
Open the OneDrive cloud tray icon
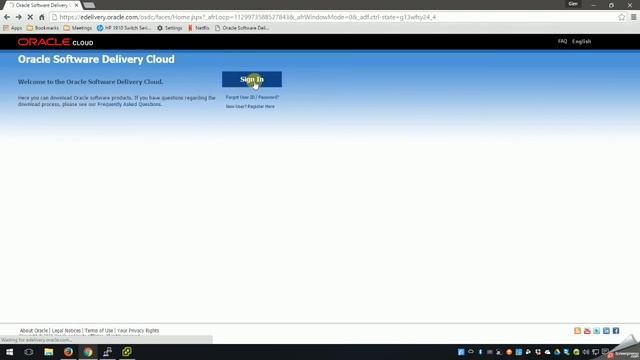tap(548, 352)
